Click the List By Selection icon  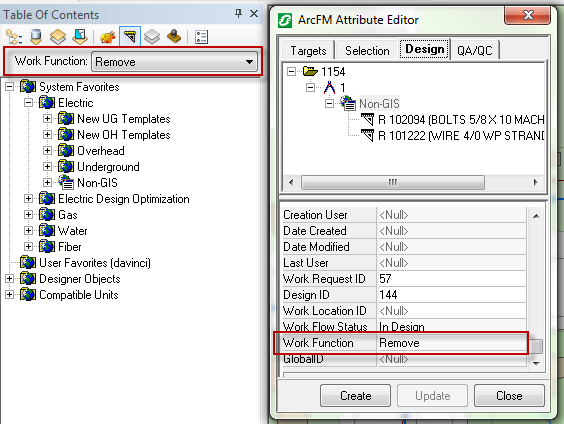(x=80, y=37)
